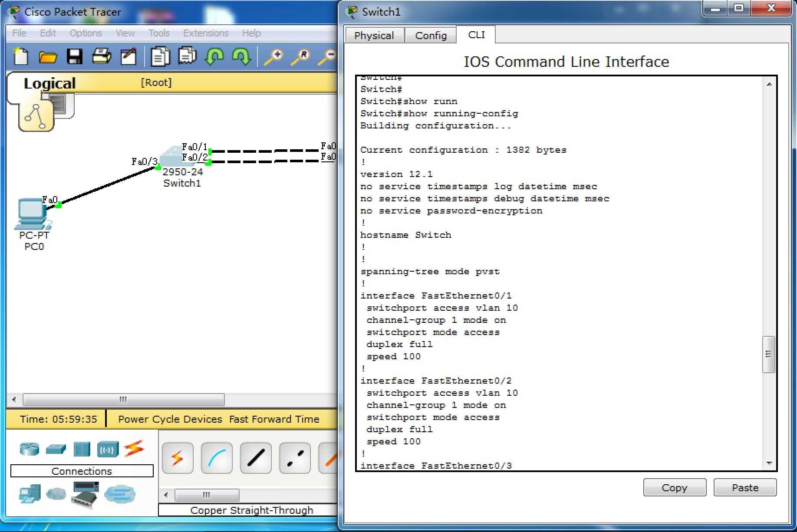797x532 pixels.
Task: Choose Custom Made Devices category icon
Action: pos(85,495)
